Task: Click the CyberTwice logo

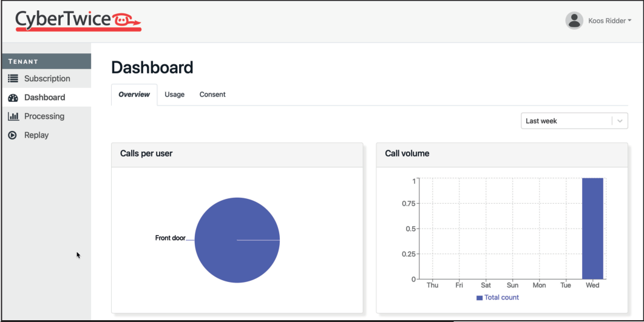Action: pos(78,21)
